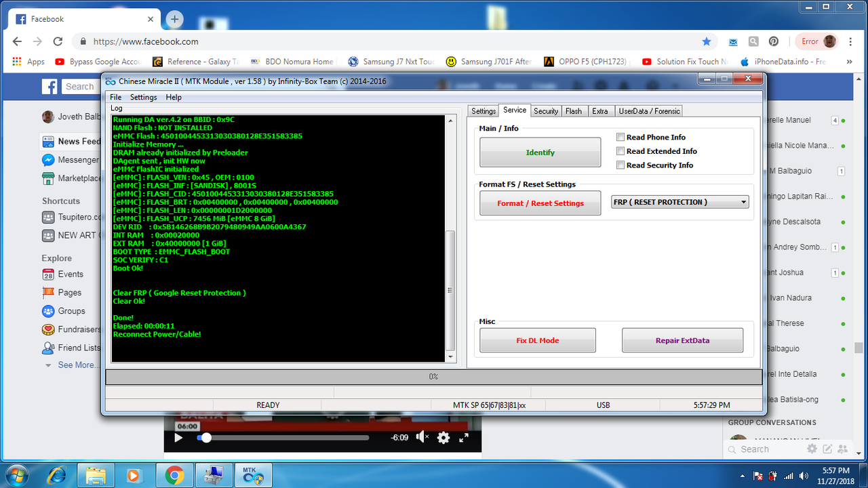Click the create group icon in chat
This screenshot has height=488, width=868.
click(843, 449)
